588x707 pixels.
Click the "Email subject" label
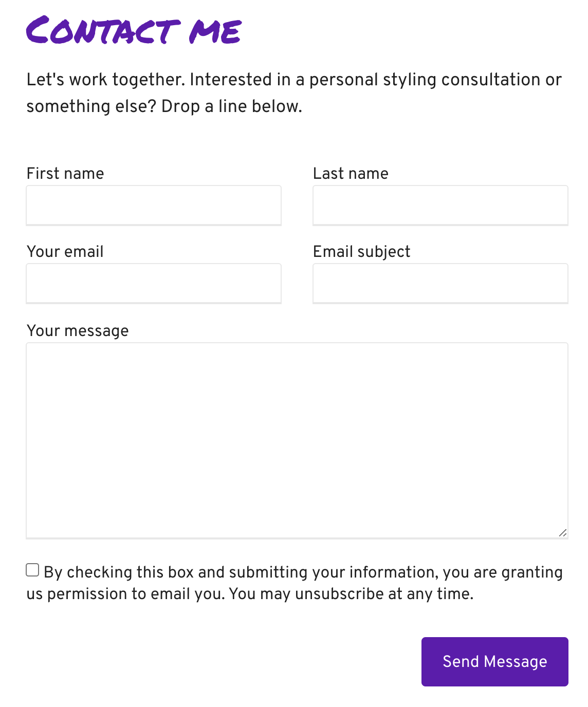[x=361, y=252]
